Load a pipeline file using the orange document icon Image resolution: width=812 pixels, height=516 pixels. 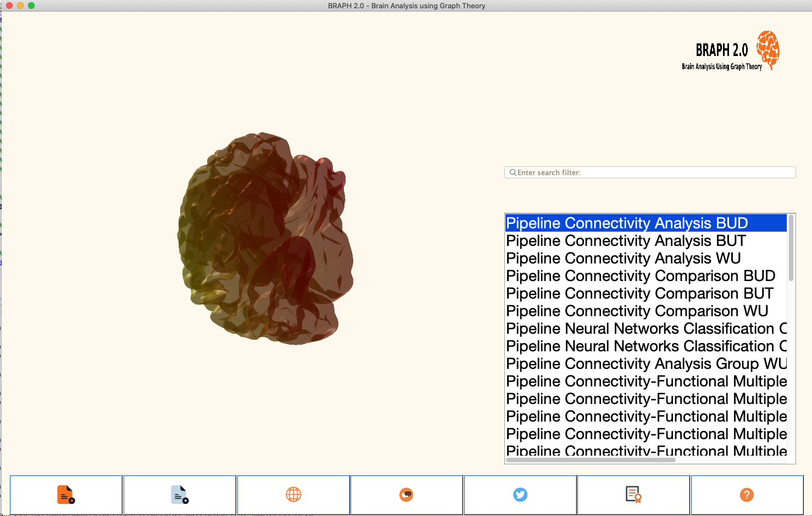pos(66,494)
